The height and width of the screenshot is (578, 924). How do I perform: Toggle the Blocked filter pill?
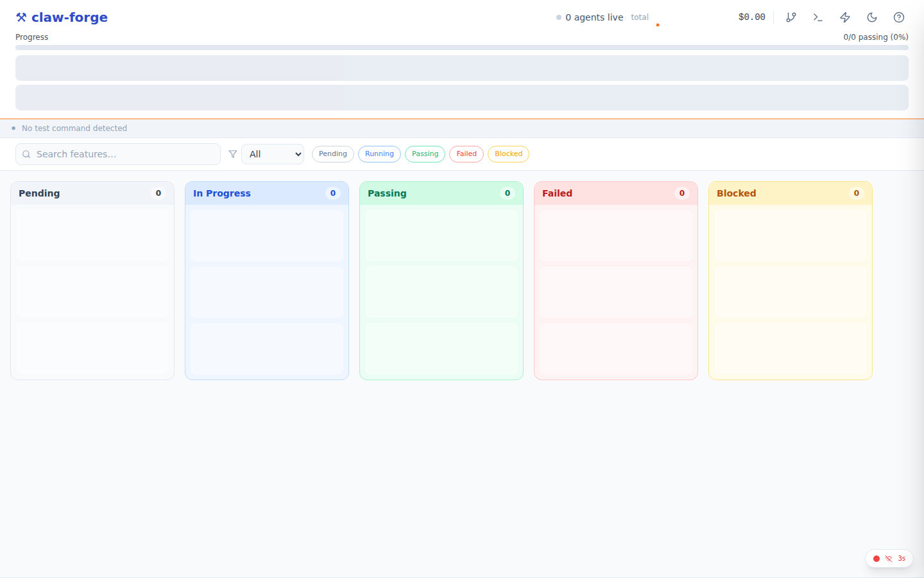[508, 154]
